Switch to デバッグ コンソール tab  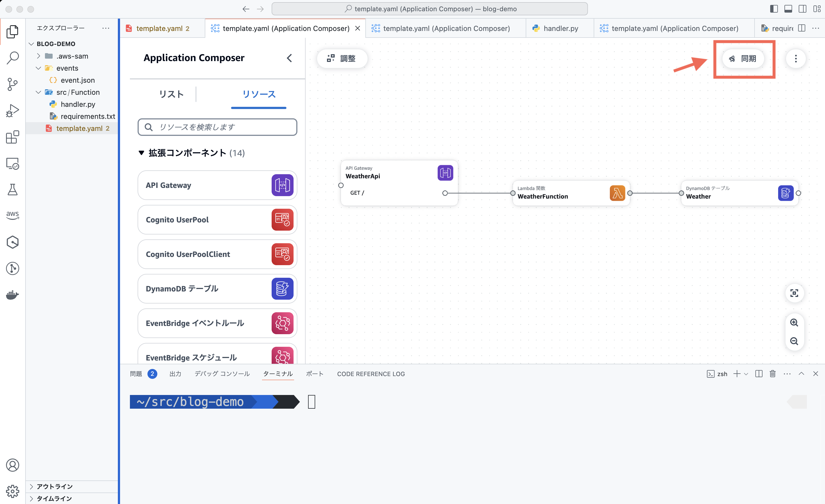pos(222,374)
